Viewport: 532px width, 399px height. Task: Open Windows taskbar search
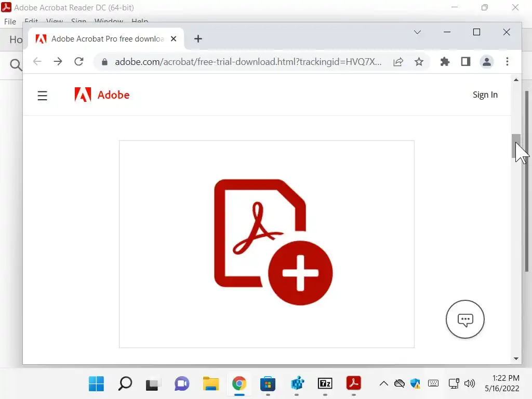click(x=125, y=384)
